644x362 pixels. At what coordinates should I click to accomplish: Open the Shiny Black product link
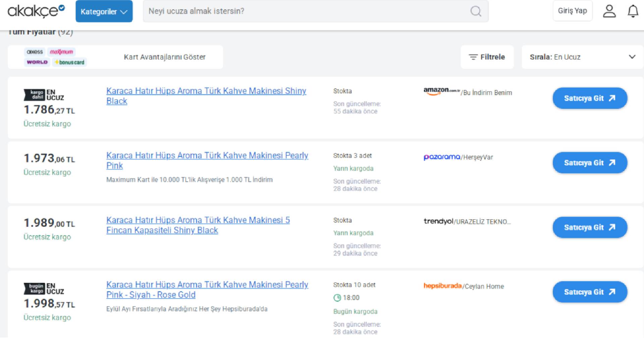coord(206,96)
